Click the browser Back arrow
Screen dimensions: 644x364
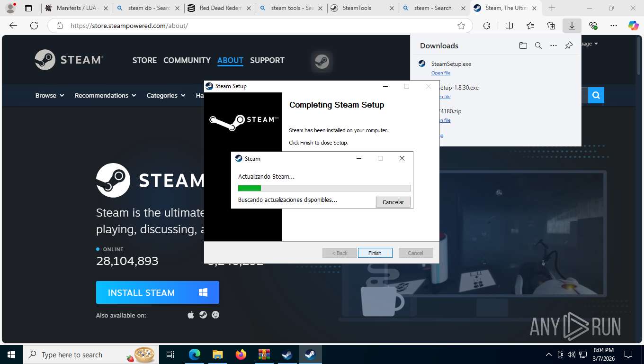click(13, 26)
